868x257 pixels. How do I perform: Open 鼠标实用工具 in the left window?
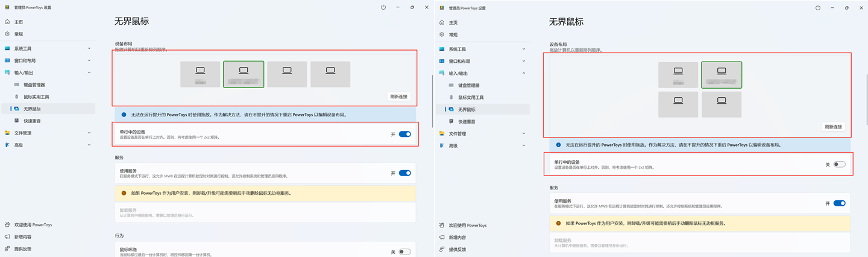(36, 97)
